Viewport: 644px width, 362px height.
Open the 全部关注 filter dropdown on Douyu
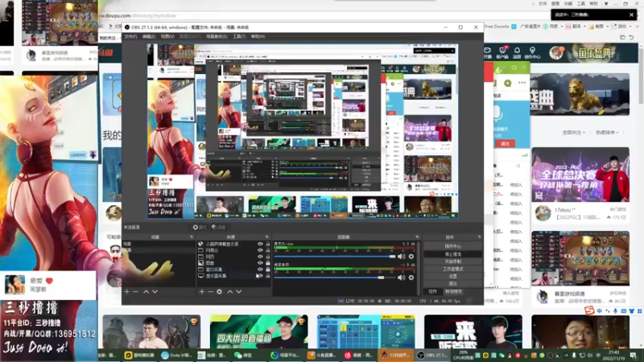click(x=574, y=133)
